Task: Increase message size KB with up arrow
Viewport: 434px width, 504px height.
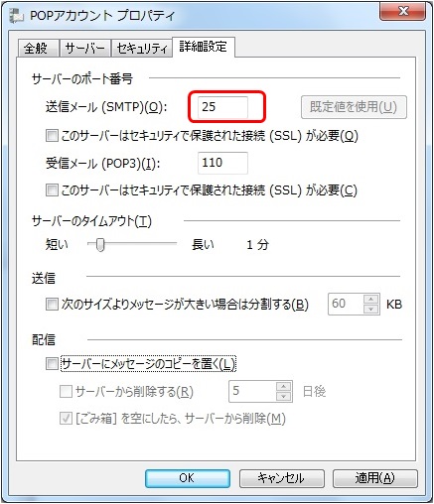Action: tap(370, 300)
